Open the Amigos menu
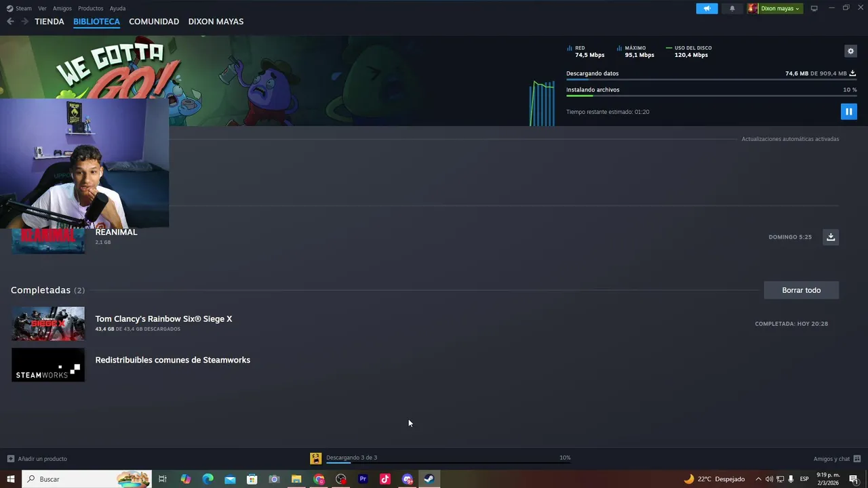The height and width of the screenshot is (488, 868). (62, 8)
